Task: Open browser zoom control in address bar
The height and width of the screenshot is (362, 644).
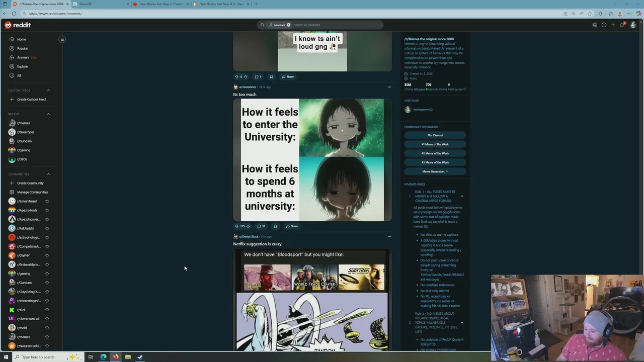Action: point(574,14)
